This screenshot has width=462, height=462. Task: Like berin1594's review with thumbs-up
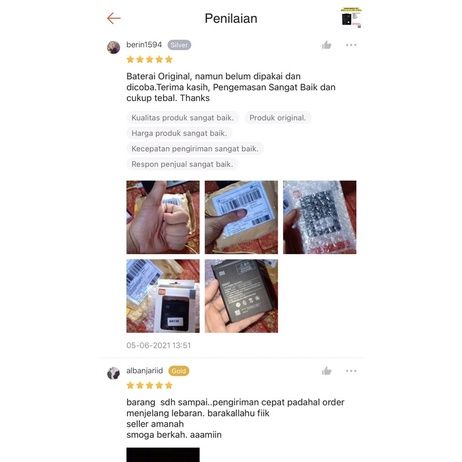click(x=326, y=45)
